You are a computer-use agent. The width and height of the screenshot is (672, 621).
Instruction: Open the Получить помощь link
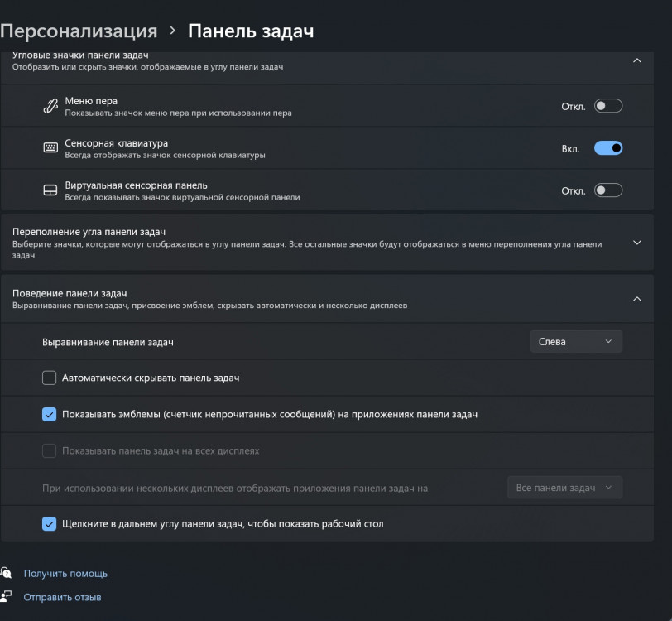tap(65, 573)
